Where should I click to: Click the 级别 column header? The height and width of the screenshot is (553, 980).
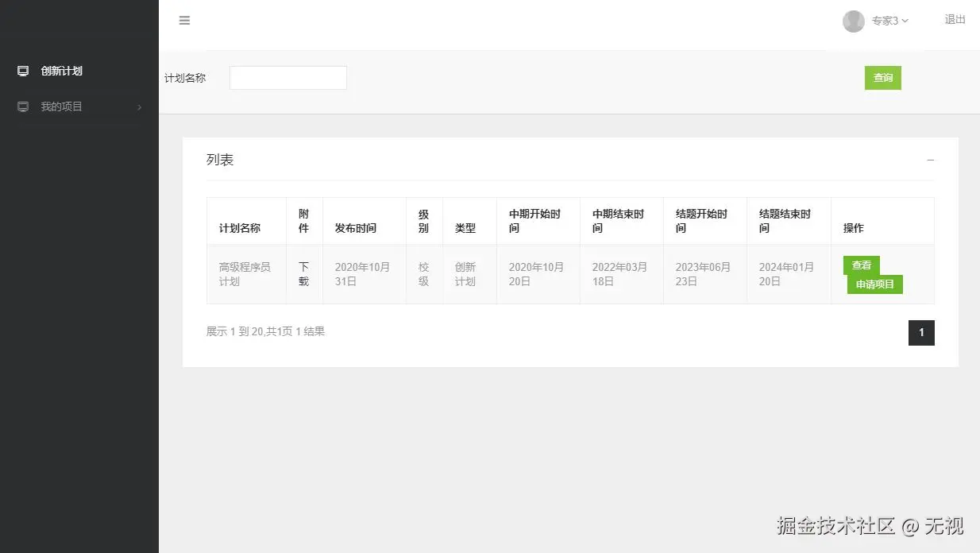[423, 221]
